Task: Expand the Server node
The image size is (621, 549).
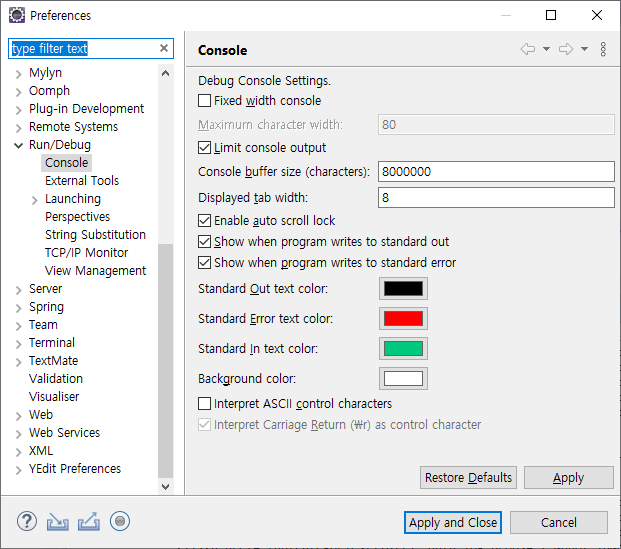Action: pyautogui.click(x=18, y=290)
